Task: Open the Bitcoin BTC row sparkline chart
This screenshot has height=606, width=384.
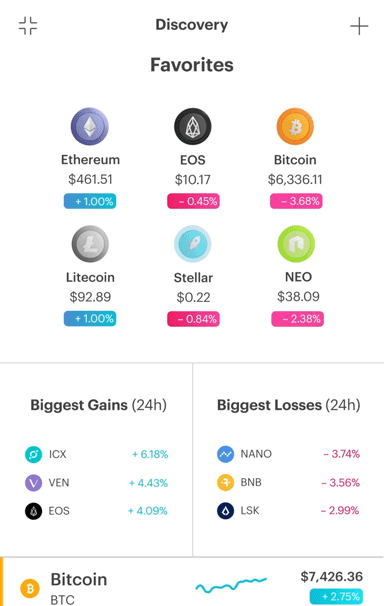Action: pos(231,586)
